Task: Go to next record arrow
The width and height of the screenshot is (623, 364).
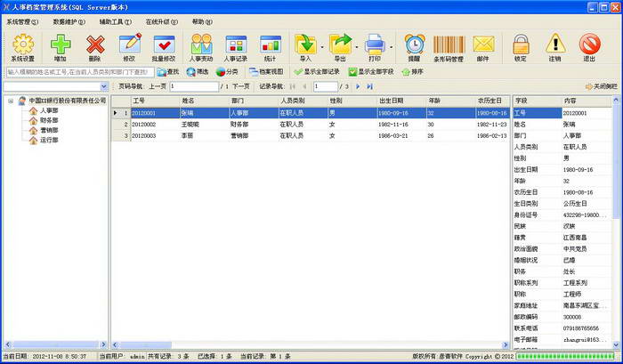Action: pos(358,86)
